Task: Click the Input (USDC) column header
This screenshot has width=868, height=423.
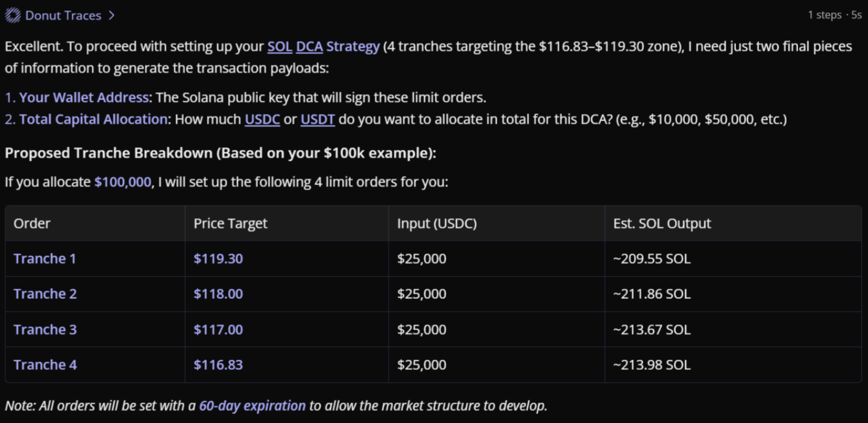Action: [437, 224]
